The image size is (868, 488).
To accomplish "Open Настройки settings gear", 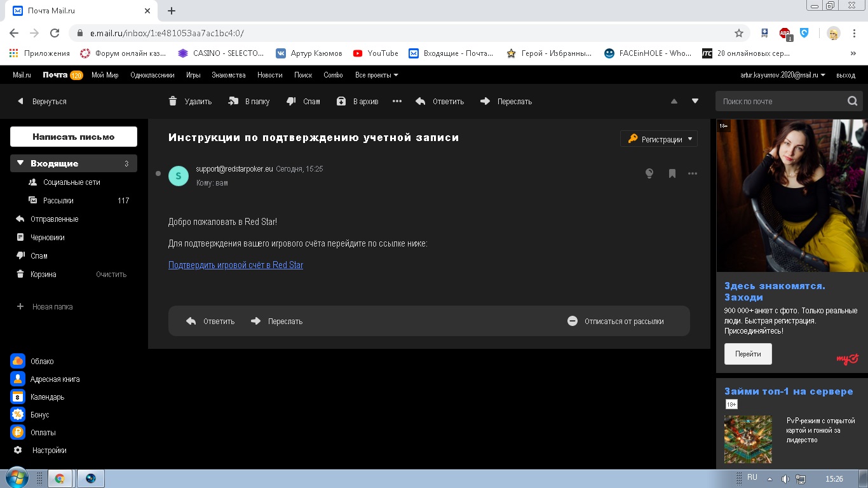I will 18,450.
